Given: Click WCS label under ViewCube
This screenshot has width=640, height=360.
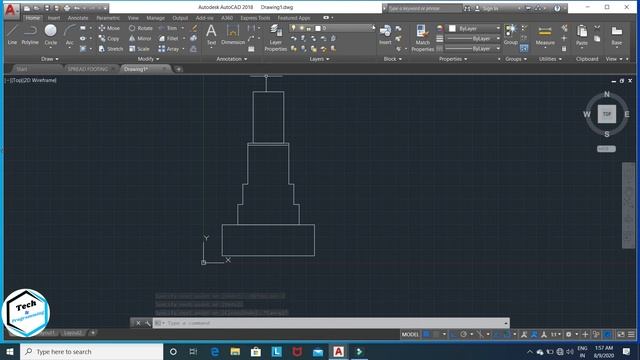Looking at the screenshot, I should point(606,149).
